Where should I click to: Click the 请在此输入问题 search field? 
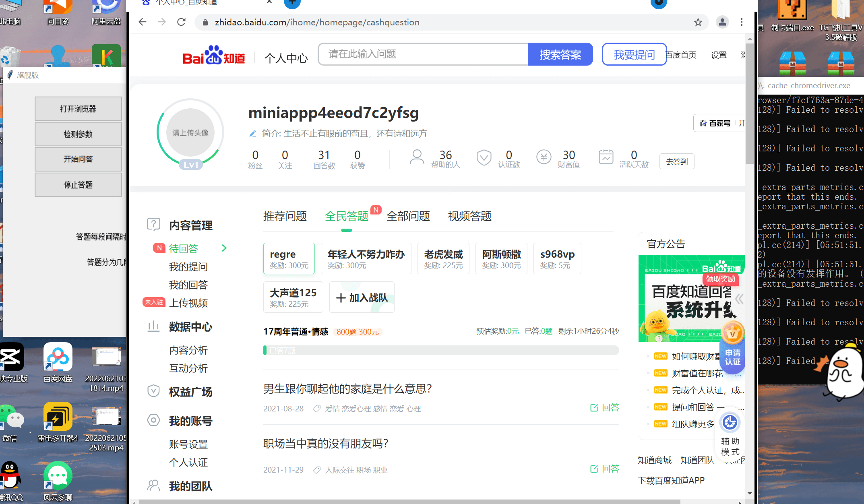(x=423, y=54)
